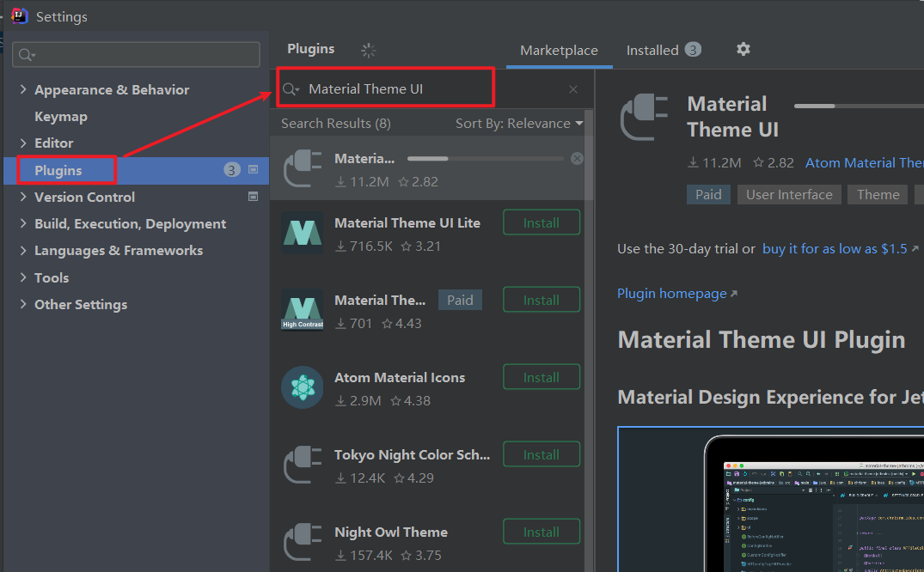Expand the Editor settings node
Viewport: 924px width, 572px height.
(x=23, y=143)
